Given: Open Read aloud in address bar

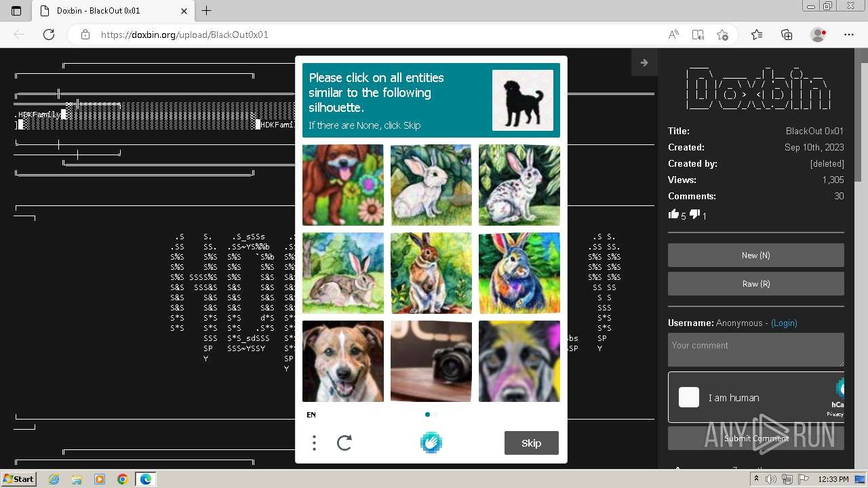Looking at the screenshot, I should pos(673,35).
